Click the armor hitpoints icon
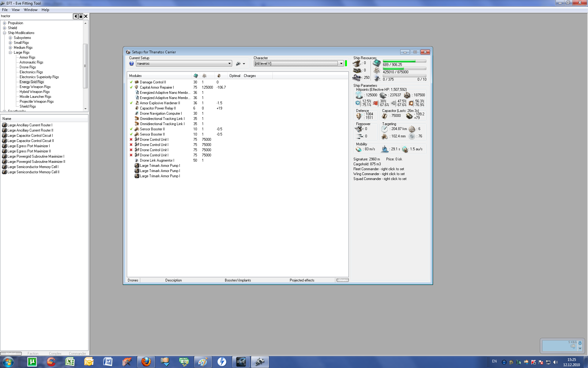Viewport: 588px width, 368px height. 383,95
